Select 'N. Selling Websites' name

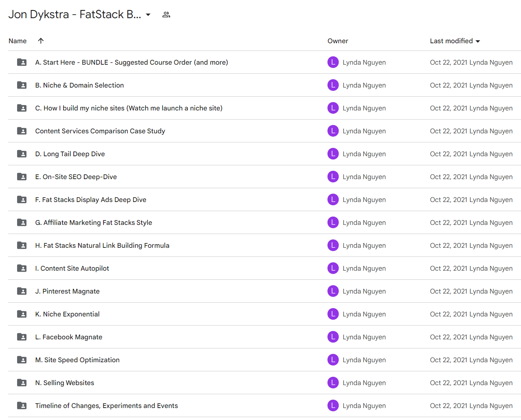click(65, 383)
